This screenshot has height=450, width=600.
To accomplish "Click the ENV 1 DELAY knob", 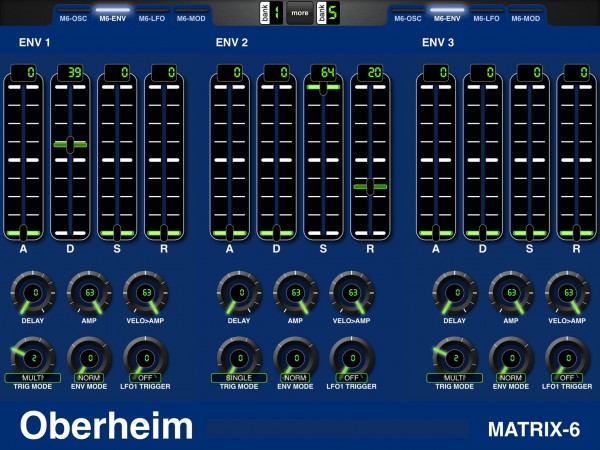I will (33, 293).
